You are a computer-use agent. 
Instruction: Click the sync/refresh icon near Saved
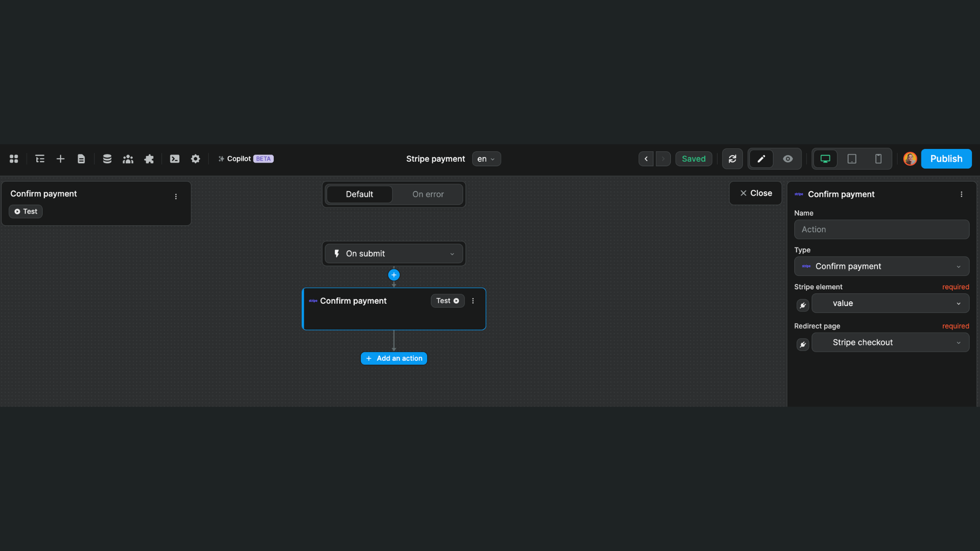(732, 159)
